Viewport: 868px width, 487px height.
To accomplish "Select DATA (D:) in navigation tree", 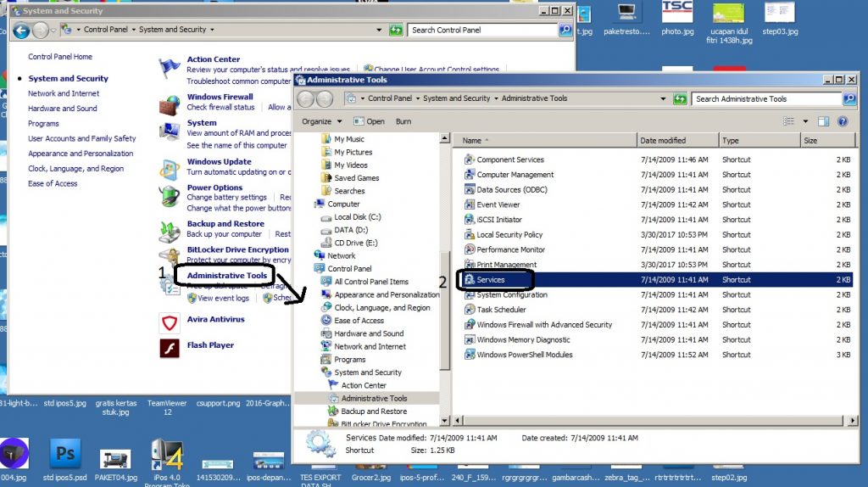I will pos(350,230).
